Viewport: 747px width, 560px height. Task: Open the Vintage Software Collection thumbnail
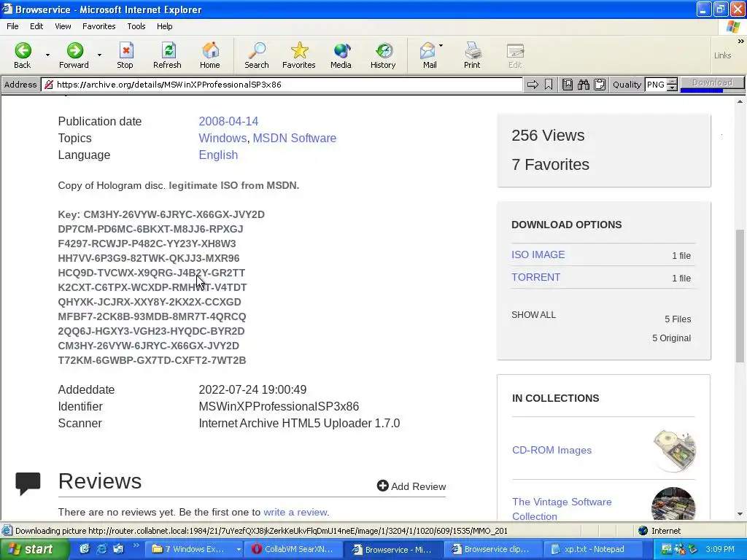pos(673,504)
